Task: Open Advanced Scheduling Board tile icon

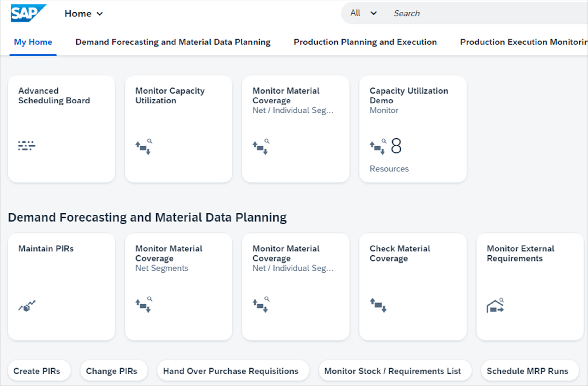Action: coord(26,146)
